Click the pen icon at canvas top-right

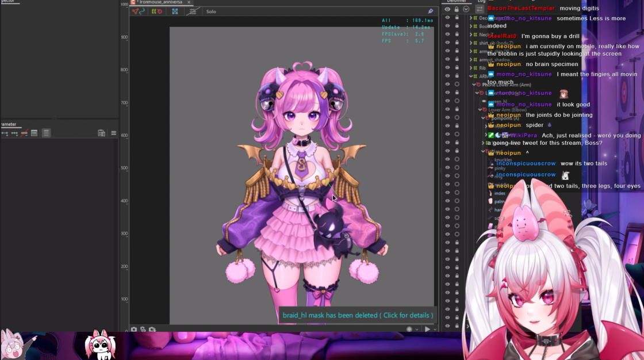coord(431,12)
